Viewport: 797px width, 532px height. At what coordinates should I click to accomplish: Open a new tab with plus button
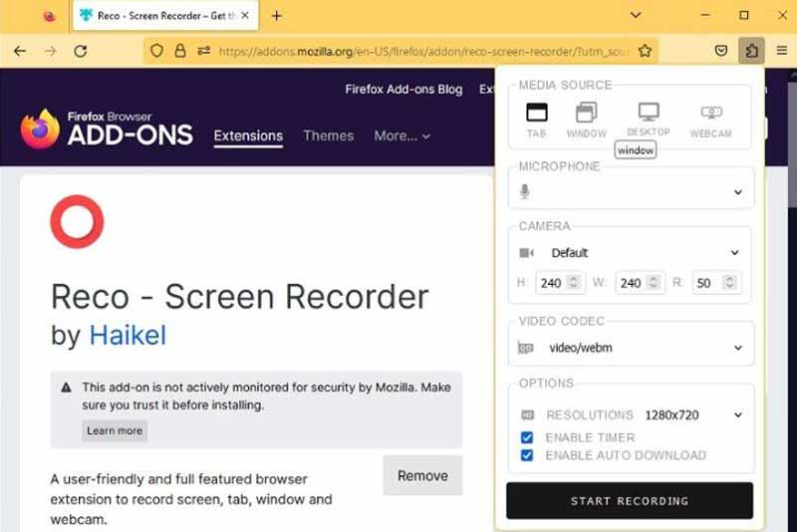coord(276,16)
